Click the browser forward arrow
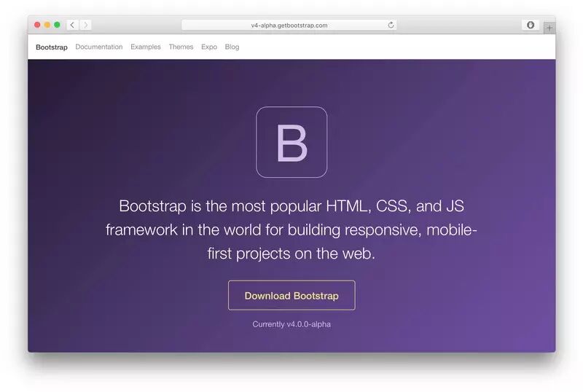 85,25
